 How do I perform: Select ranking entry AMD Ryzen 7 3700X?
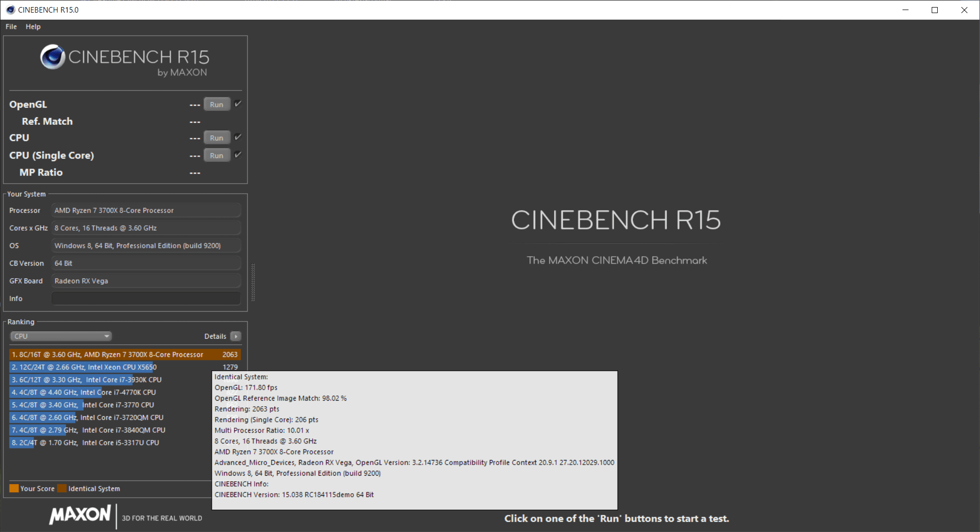(x=125, y=355)
